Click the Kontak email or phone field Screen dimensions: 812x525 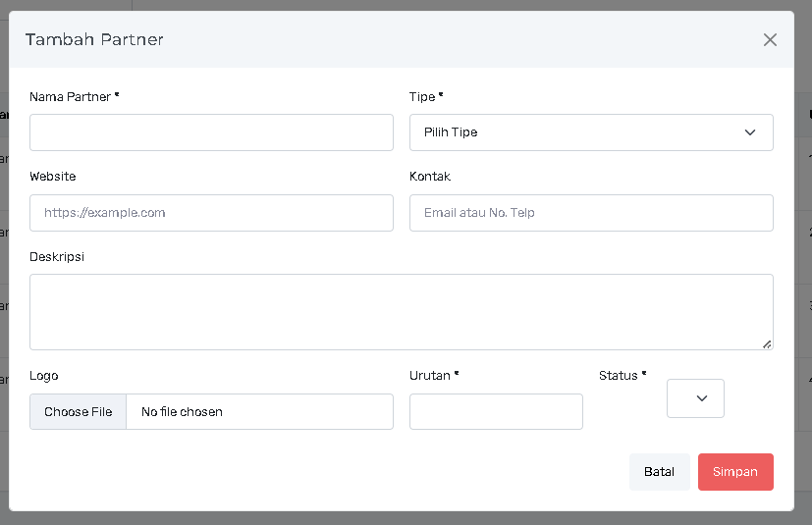(591, 213)
